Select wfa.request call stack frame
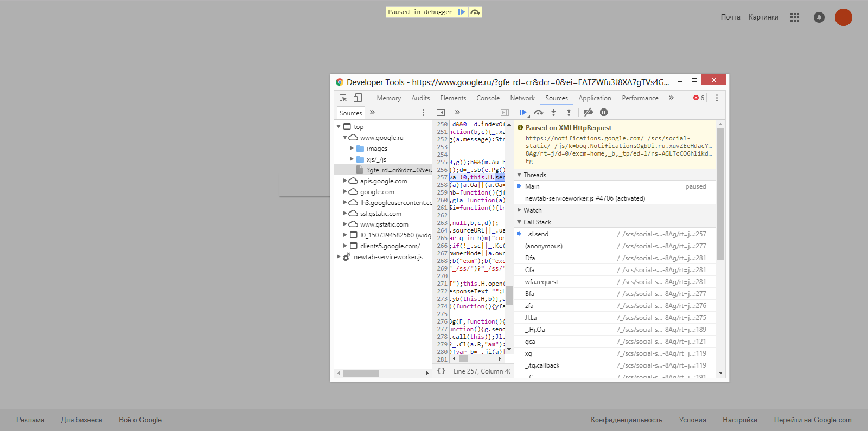The width and height of the screenshot is (868, 431). (x=615, y=282)
